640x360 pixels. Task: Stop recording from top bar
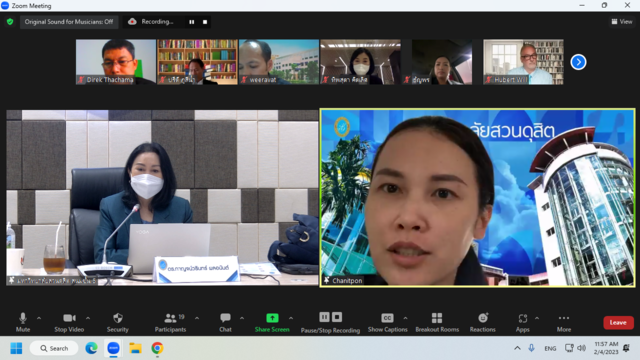coord(205,22)
